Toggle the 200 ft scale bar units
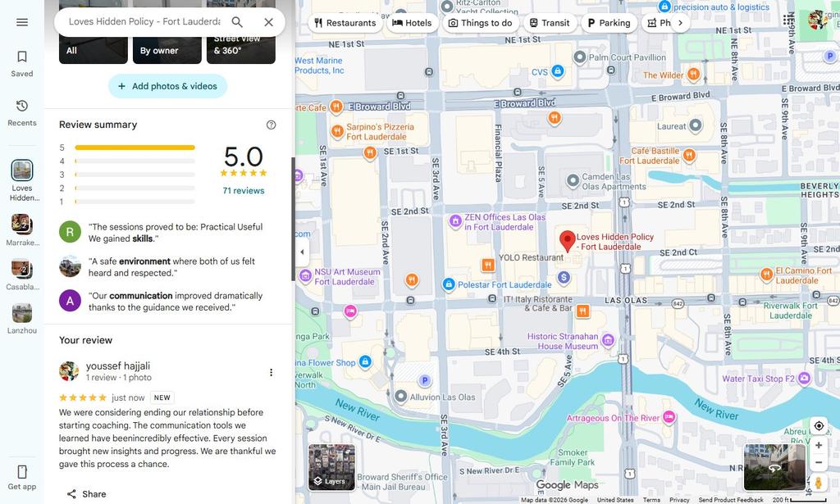This screenshot has width=840, height=504. (799, 500)
